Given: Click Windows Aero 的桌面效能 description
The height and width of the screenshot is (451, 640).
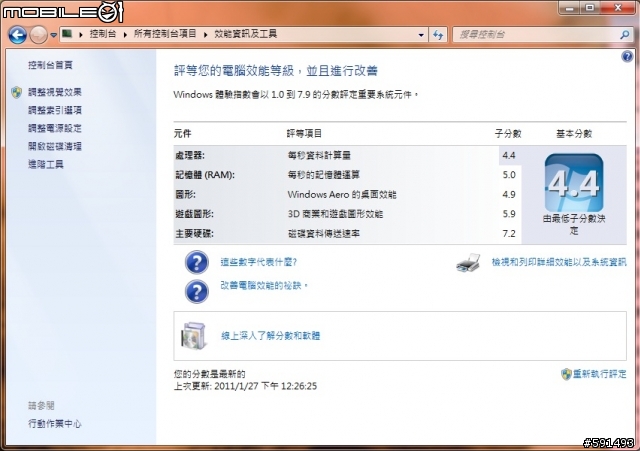Looking at the screenshot, I should (342, 195).
